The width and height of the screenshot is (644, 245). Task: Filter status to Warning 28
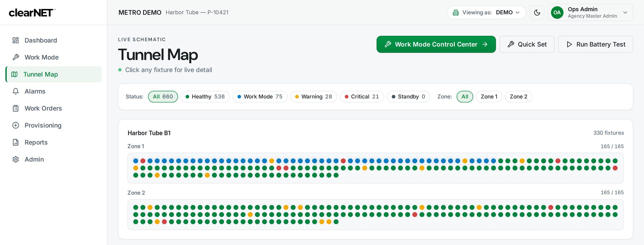[313, 97]
